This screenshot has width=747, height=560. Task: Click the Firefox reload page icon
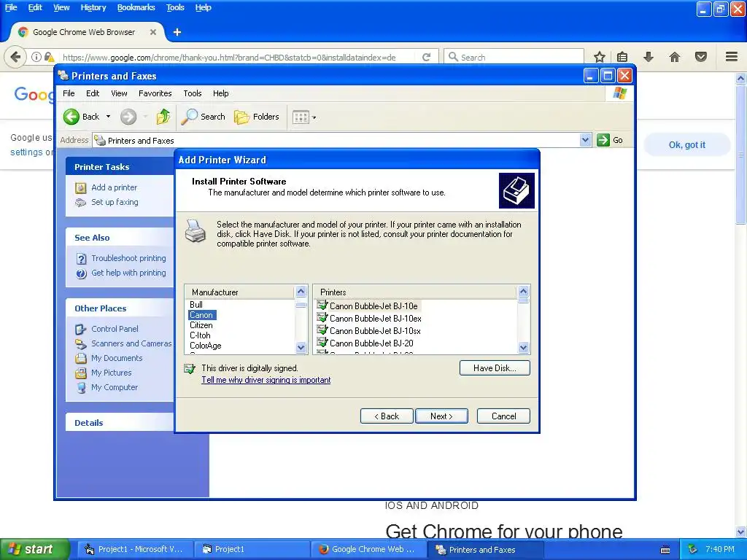point(426,57)
